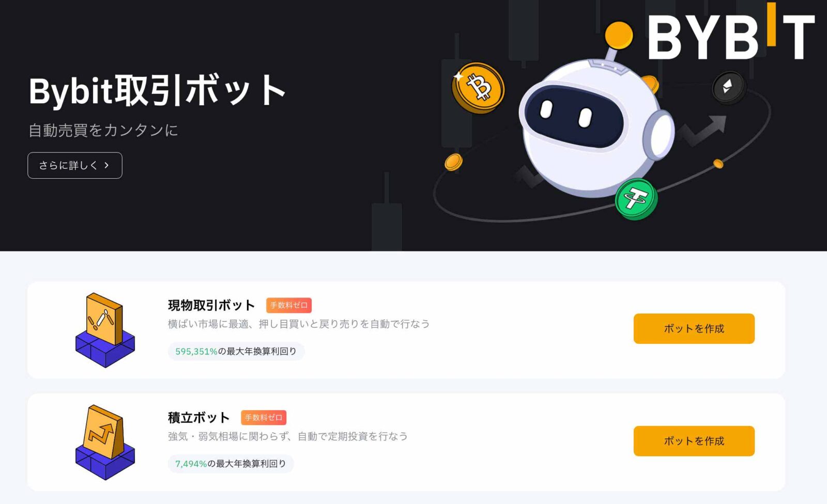The width and height of the screenshot is (827, 504).
Task: Click the DCA bot arrow cube icon
Action: pyautogui.click(x=105, y=443)
